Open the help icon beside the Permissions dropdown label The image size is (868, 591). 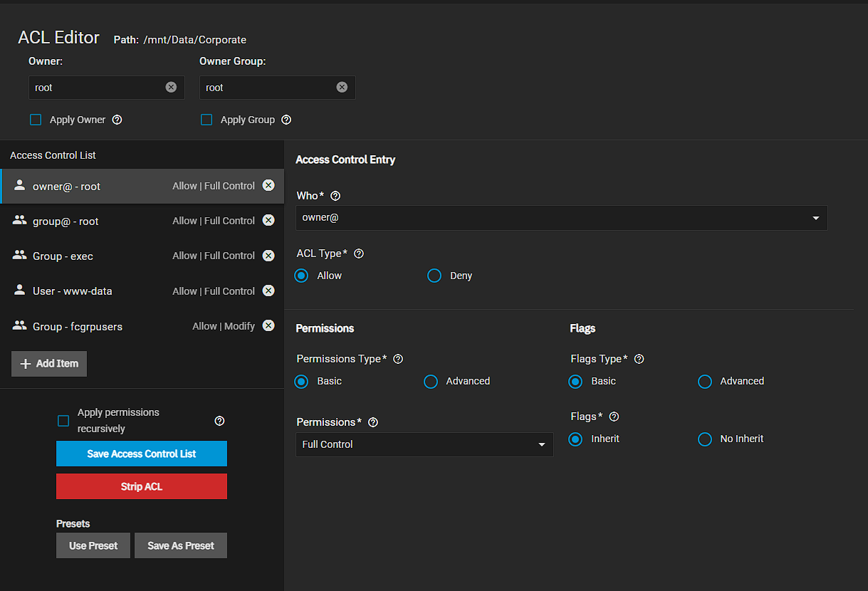(x=373, y=422)
